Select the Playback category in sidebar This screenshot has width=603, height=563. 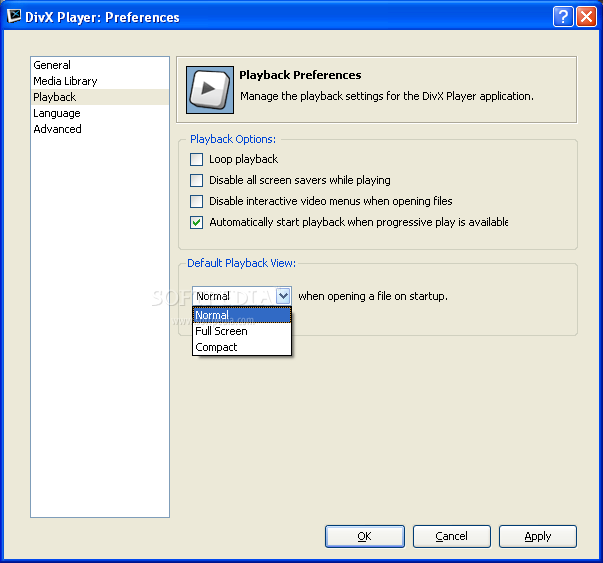(x=100, y=97)
